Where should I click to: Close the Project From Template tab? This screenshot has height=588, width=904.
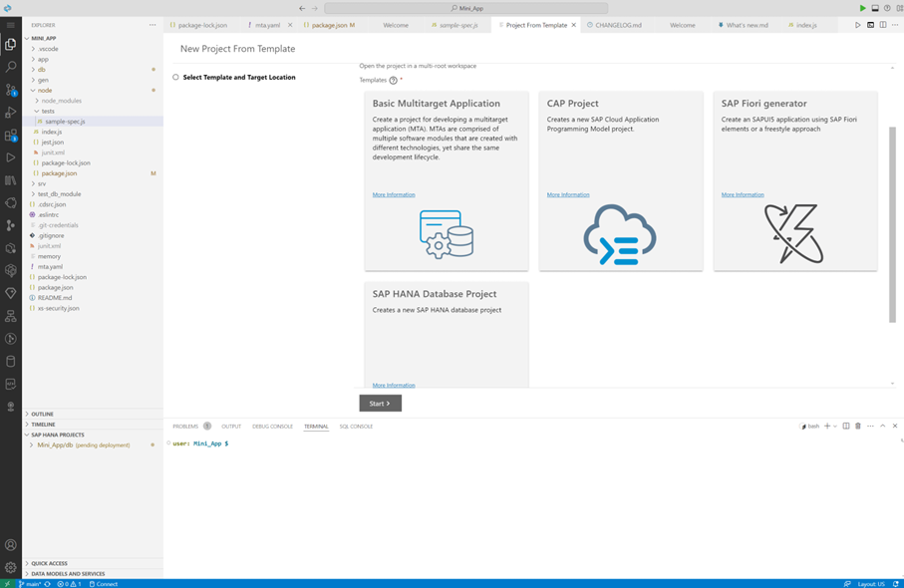[574, 25]
